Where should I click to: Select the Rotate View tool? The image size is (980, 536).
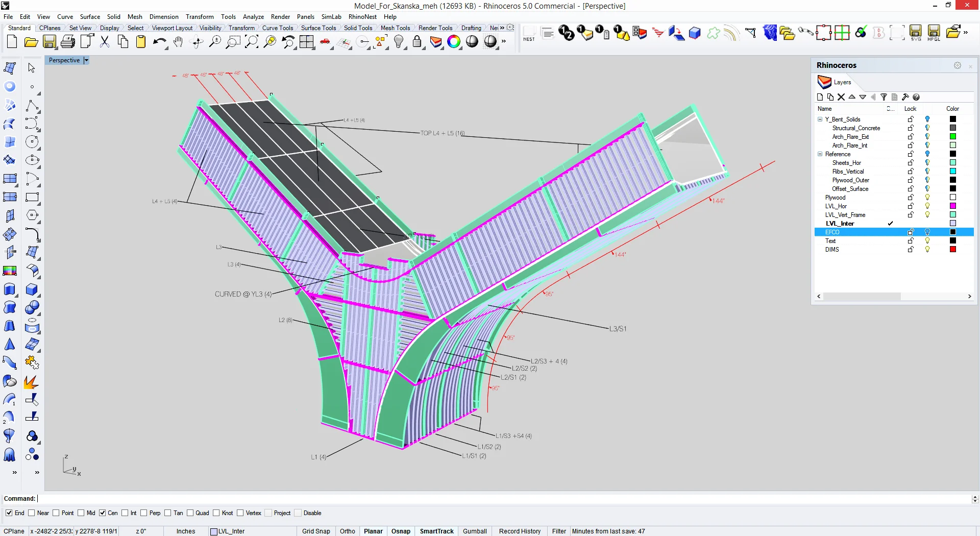click(197, 42)
